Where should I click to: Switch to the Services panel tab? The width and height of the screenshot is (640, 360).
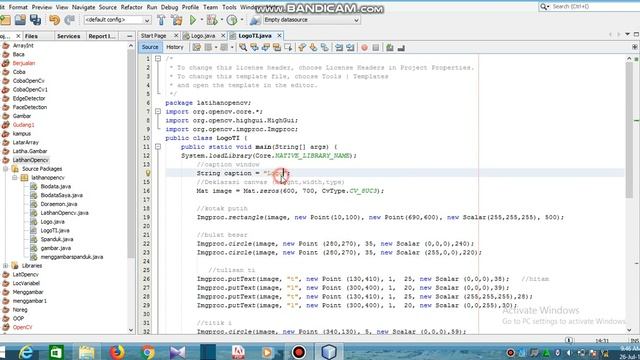(x=69, y=36)
